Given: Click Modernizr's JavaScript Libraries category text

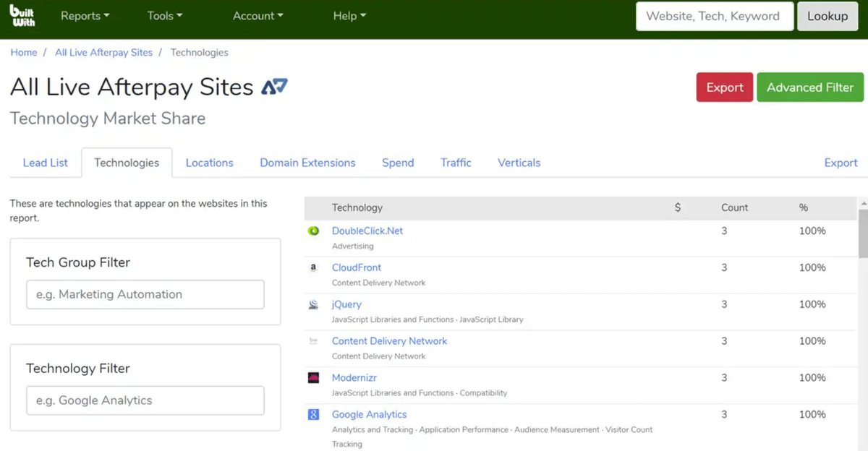Looking at the screenshot, I should point(393,393).
